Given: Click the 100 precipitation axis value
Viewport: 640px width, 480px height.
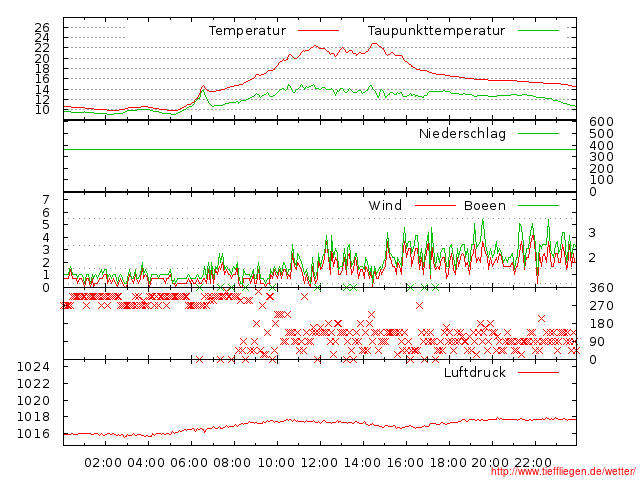Looking at the screenshot, I should point(601,180).
